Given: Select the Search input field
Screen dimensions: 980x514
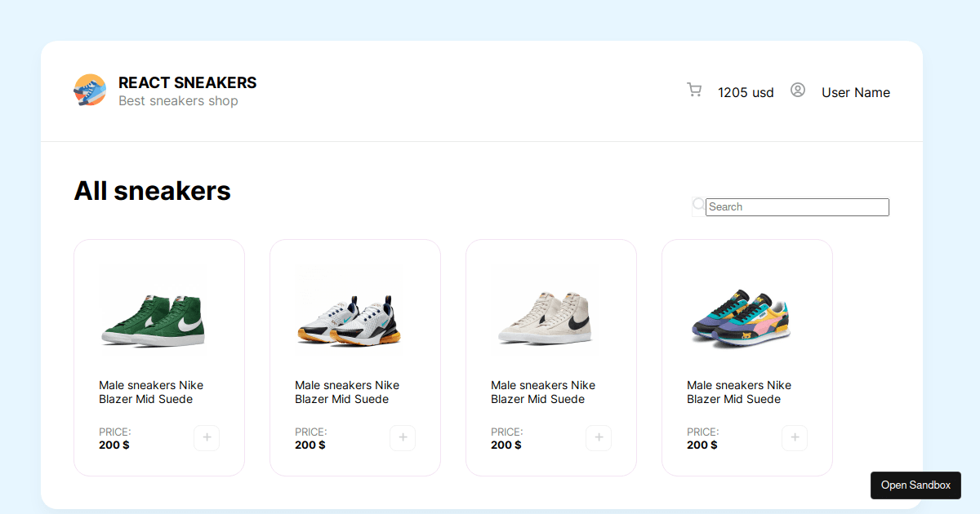Looking at the screenshot, I should (796, 206).
